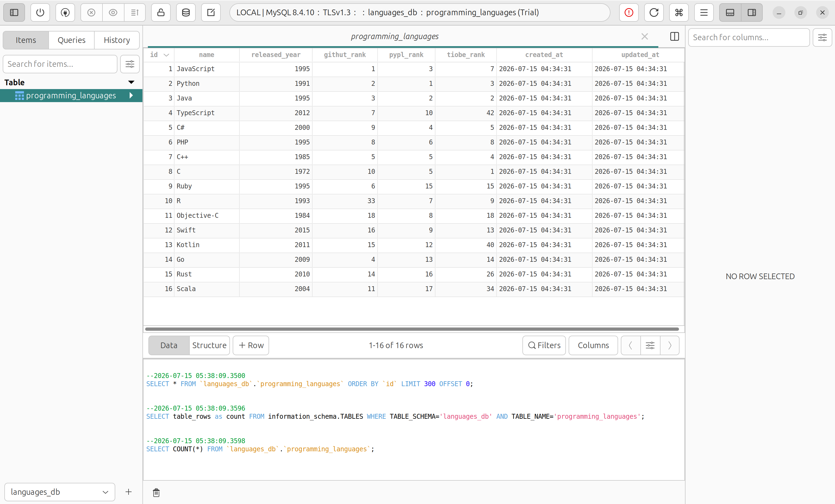Toggle the left sidebar panel icon

[x=14, y=12]
